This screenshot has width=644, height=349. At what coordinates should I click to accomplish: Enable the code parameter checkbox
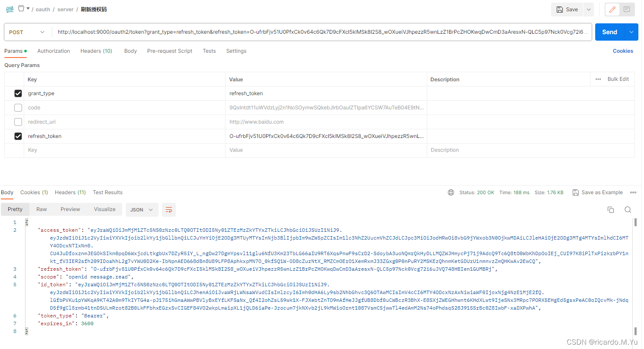coord(18,108)
